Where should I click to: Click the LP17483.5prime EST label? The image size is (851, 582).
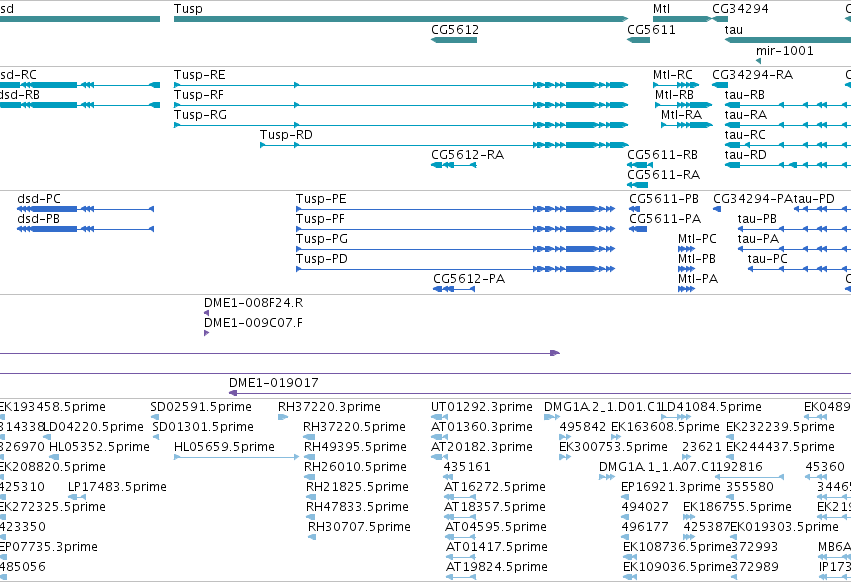[117, 487]
